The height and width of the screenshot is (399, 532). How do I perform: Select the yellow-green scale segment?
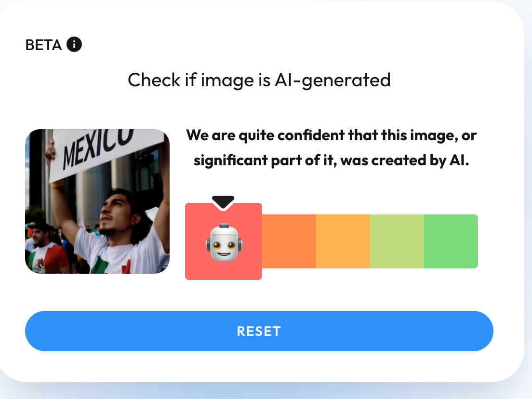coord(397,241)
